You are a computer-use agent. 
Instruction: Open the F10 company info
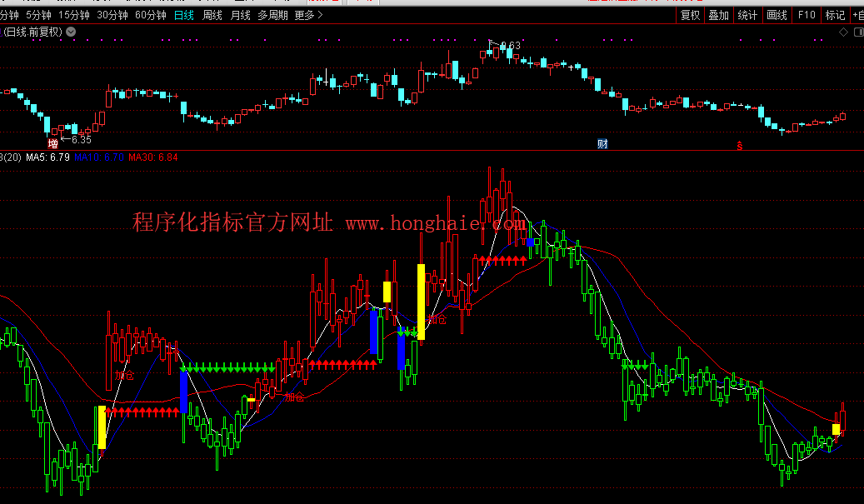pyautogui.click(x=806, y=15)
